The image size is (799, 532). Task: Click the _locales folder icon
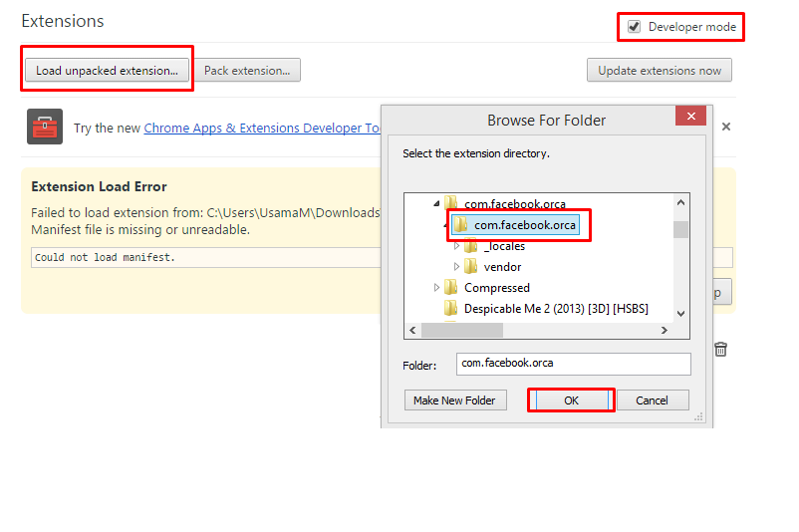click(x=471, y=246)
